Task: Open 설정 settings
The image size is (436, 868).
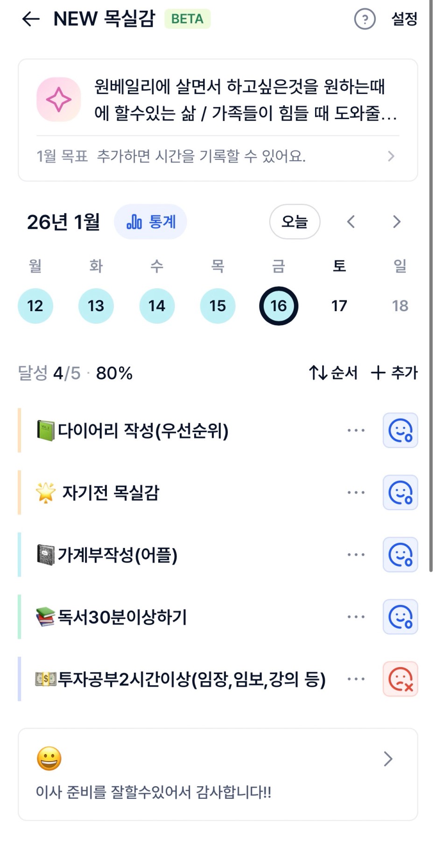Action: pyautogui.click(x=404, y=19)
